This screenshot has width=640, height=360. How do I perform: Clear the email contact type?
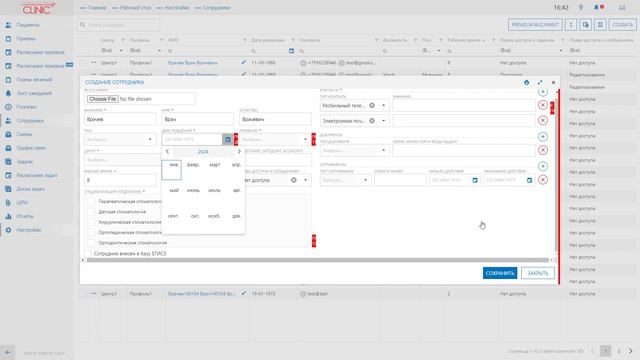(372, 120)
